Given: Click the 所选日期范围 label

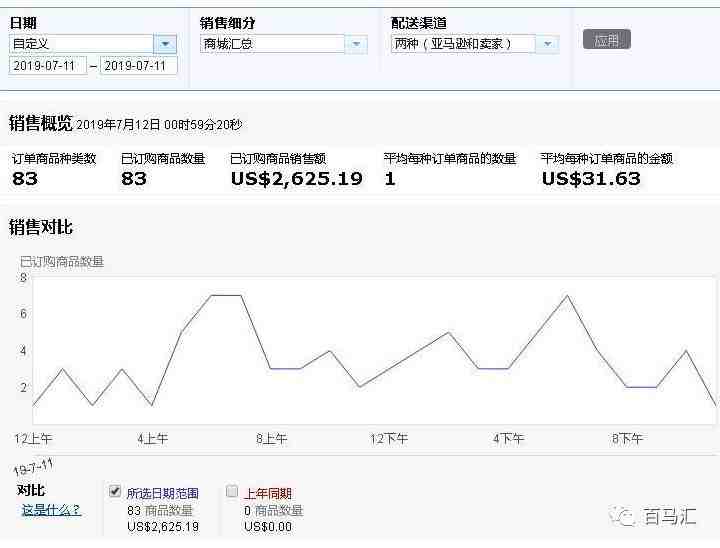Looking at the screenshot, I should pos(163,494).
